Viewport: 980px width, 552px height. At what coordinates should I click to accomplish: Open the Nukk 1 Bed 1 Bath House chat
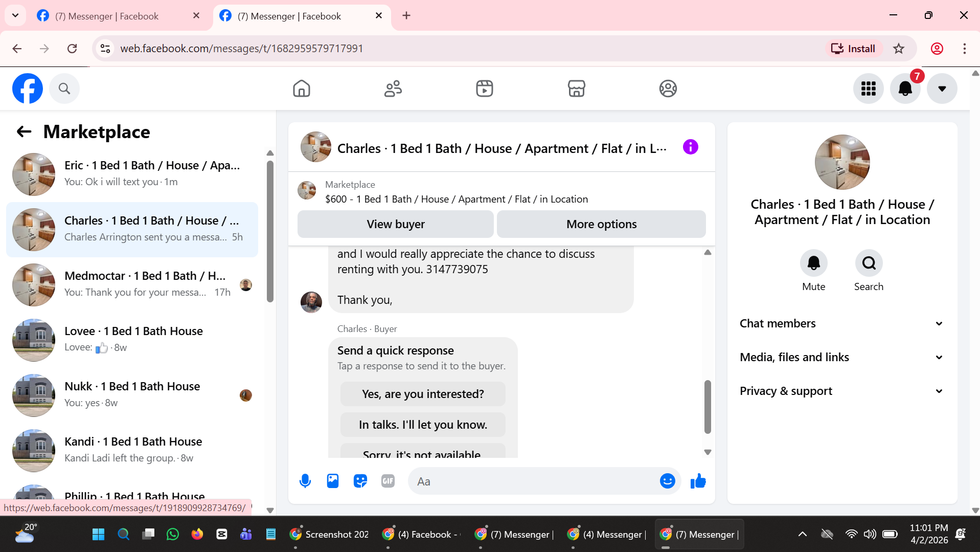tap(132, 395)
